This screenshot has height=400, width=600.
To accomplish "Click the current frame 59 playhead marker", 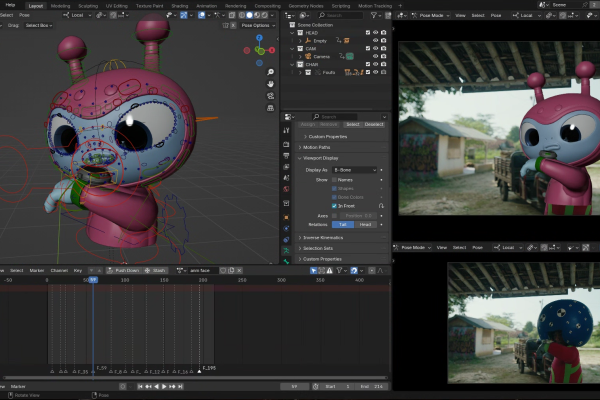I will coord(93,280).
